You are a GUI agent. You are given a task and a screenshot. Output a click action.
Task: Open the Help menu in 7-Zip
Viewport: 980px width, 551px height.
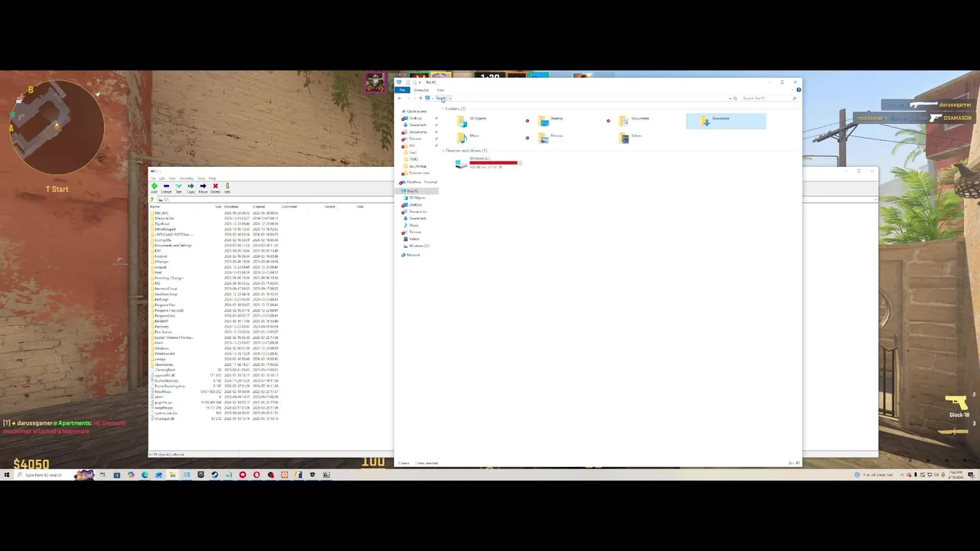tap(212, 178)
